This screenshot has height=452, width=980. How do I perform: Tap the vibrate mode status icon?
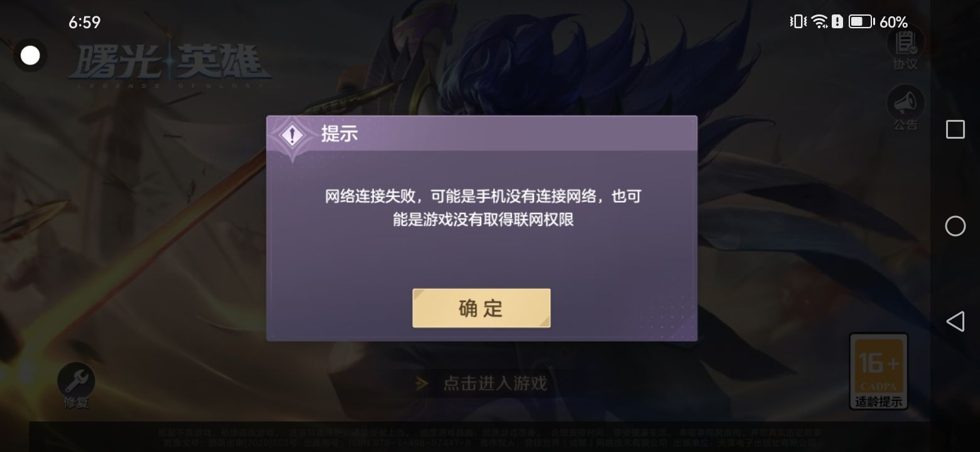[798, 22]
